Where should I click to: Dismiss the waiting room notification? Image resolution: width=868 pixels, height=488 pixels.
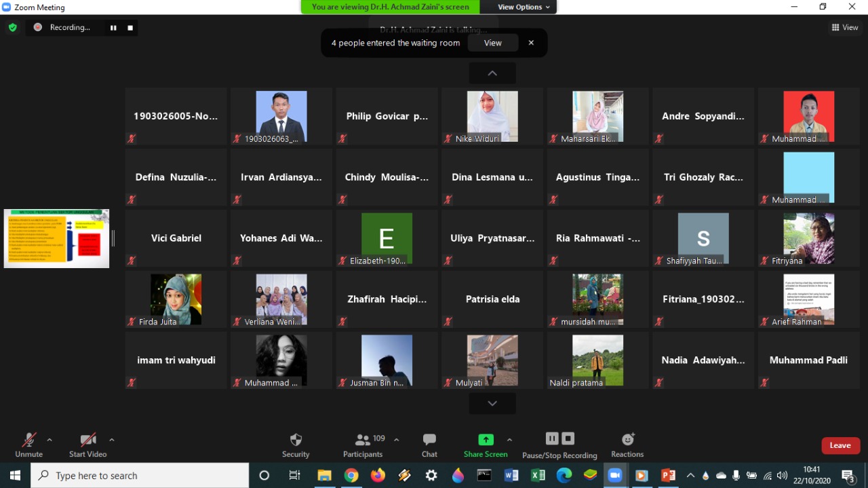[531, 43]
